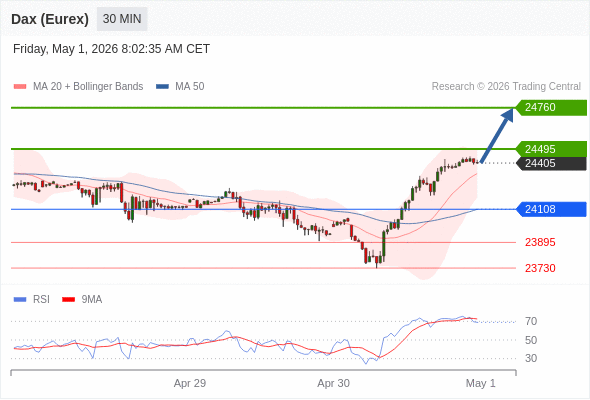Click the blue RSI legend swatch
This screenshot has height=400, width=590.
click(x=20, y=300)
